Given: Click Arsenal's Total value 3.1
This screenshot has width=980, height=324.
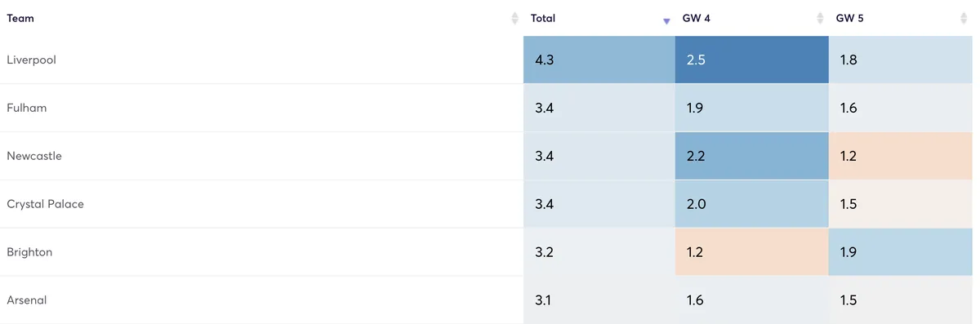Looking at the screenshot, I should (543, 300).
